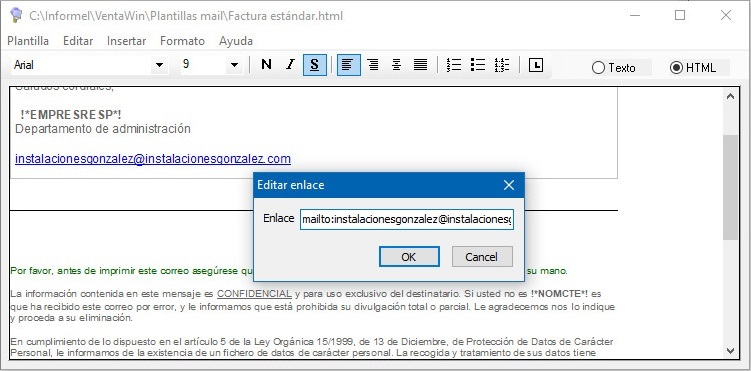751x371 pixels.
Task: Click the !*NOMCTE*! placeholder
Action: tap(559, 294)
